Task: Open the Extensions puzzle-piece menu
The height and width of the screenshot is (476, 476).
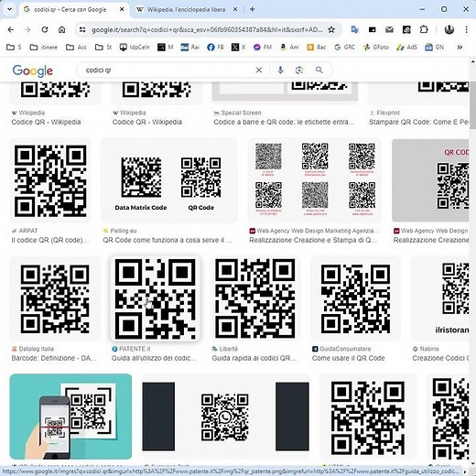Action: 424,29
